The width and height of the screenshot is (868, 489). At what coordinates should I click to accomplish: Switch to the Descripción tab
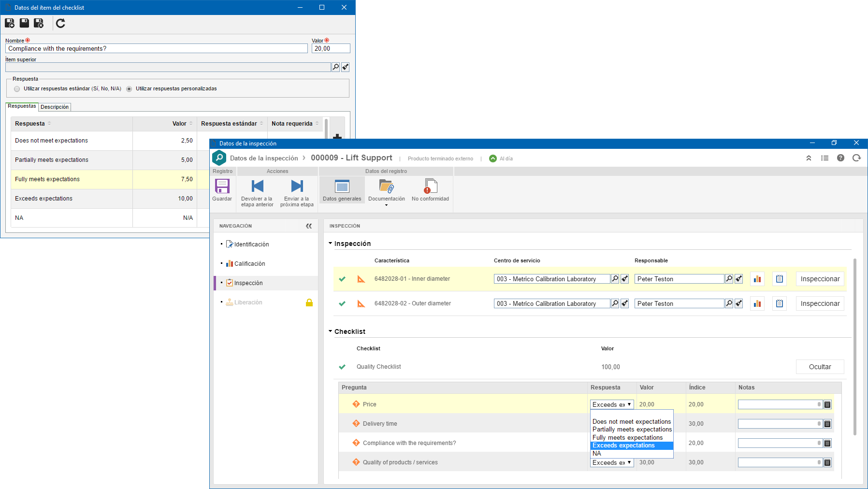coord(55,107)
